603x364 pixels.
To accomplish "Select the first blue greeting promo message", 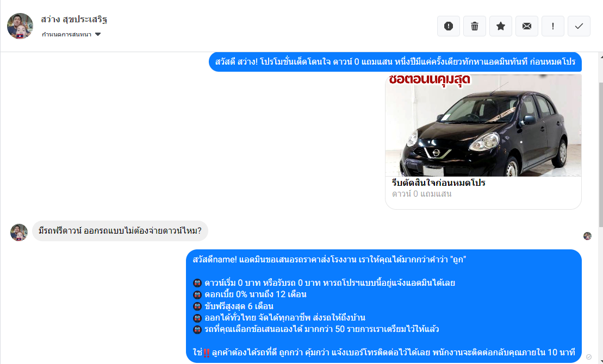I will (395, 62).
